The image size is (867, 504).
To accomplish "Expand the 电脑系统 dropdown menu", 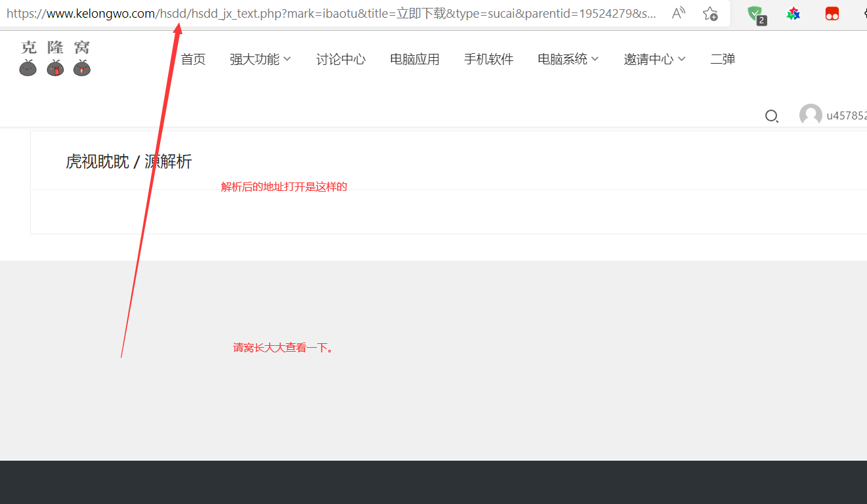I will [x=568, y=59].
